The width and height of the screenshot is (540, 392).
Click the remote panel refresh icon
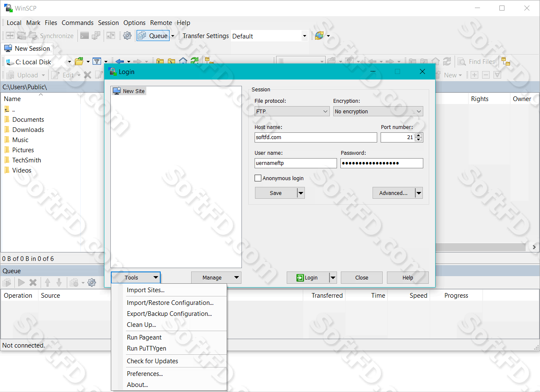pyautogui.click(x=447, y=62)
